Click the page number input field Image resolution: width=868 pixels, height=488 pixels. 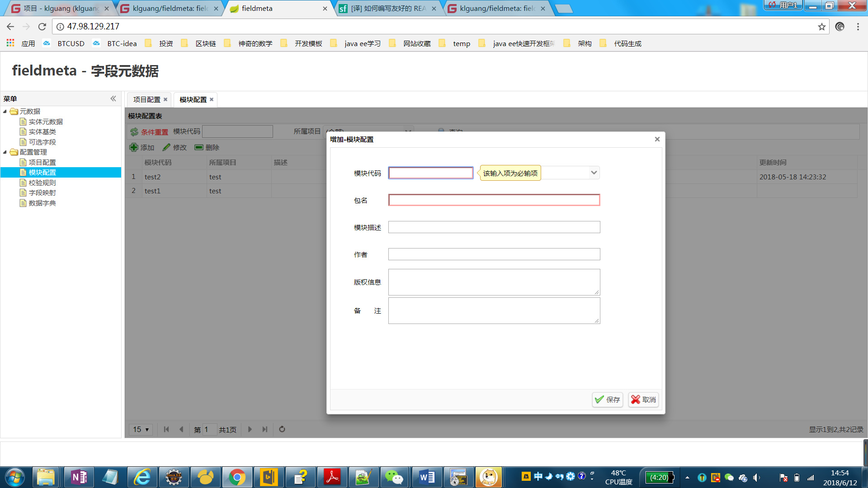point(209,429)
